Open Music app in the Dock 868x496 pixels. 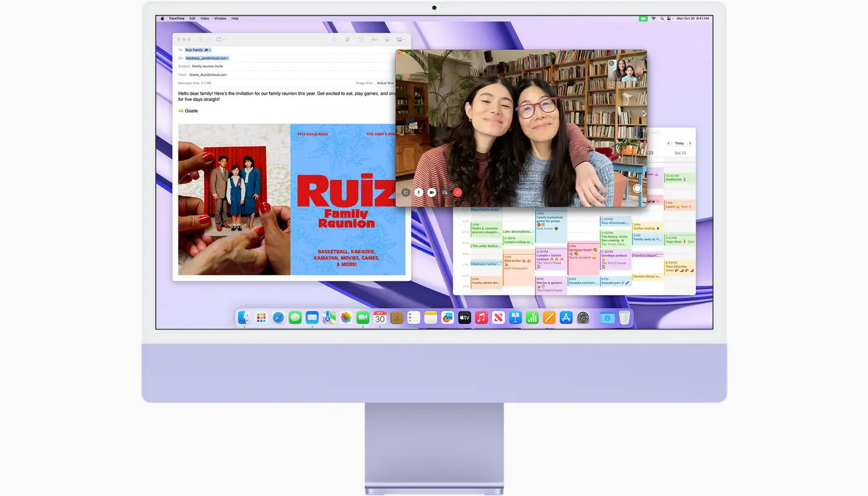coord(481,317)
